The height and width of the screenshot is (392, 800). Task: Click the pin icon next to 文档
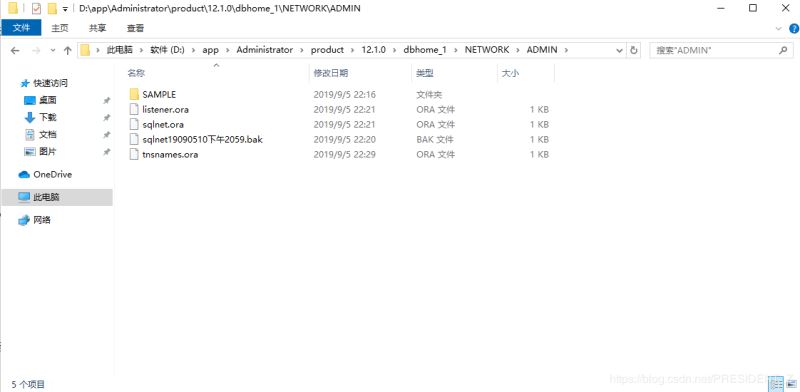click(x=107, y=135)
